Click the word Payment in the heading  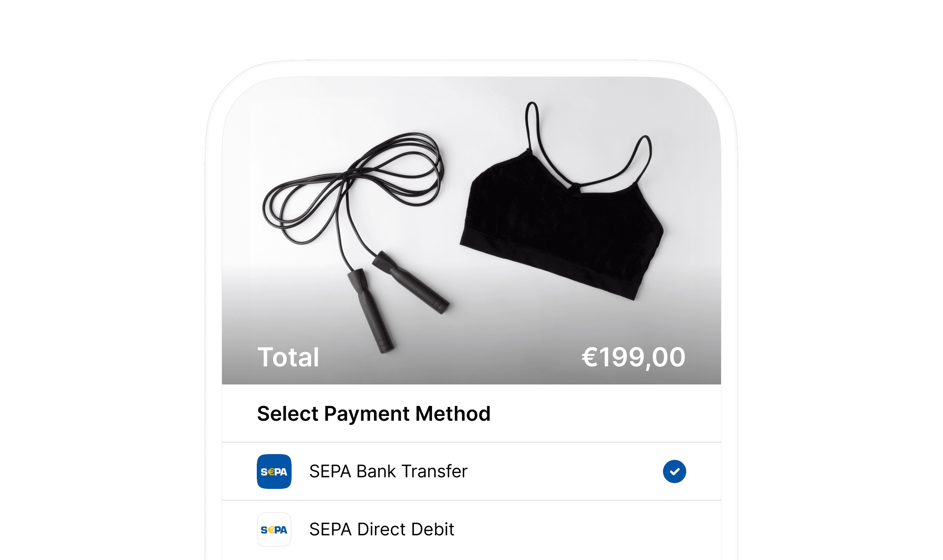pyautogui.click(x=367, y=414)
